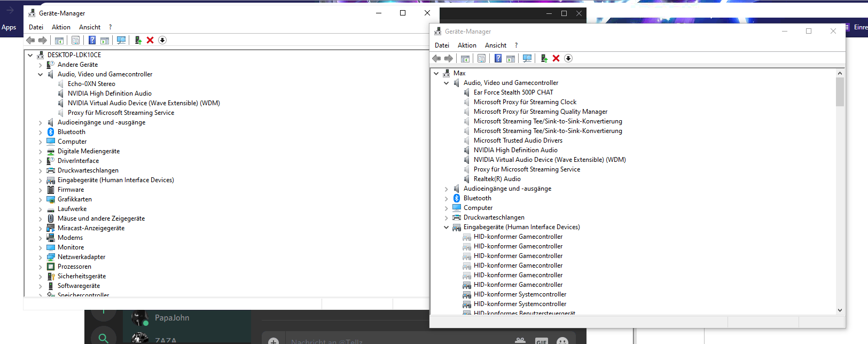Select Miracast-Anzeigegeräte category

[x=91, y=228]
